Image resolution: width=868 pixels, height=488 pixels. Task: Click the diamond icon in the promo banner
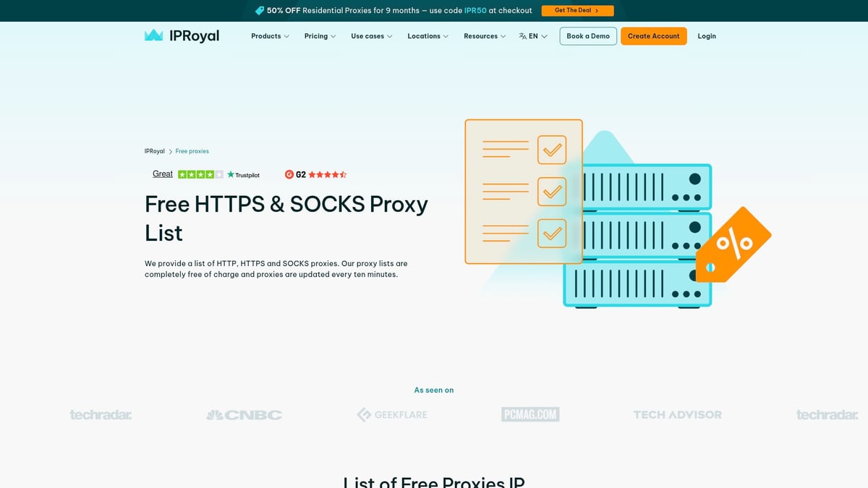click(x=259, y=10)
